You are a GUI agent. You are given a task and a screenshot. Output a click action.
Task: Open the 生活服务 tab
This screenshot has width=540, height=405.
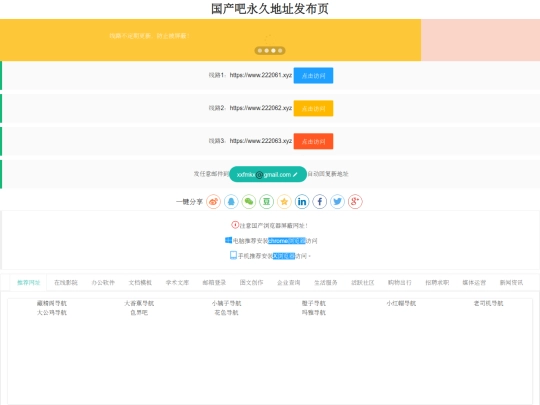(x=326, y=283)
